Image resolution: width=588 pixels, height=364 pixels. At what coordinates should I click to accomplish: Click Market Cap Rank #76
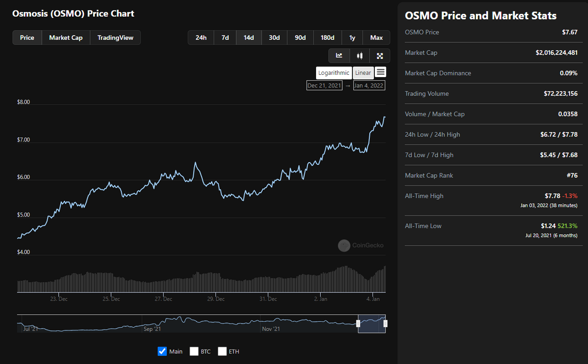click(x=572, y=175)
